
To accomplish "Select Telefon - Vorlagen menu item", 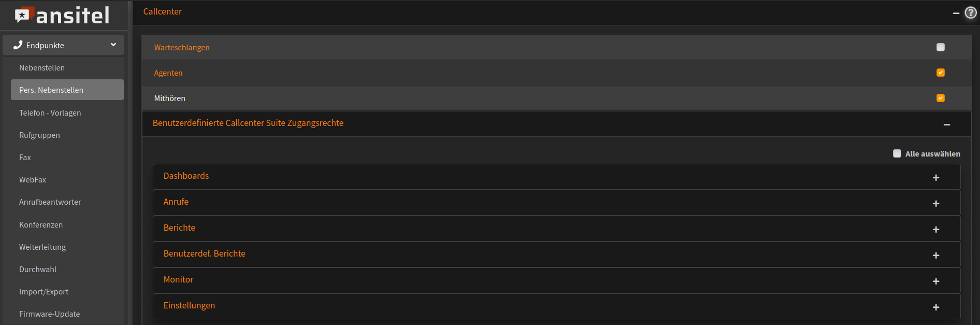I will click(x=50, y=113).
